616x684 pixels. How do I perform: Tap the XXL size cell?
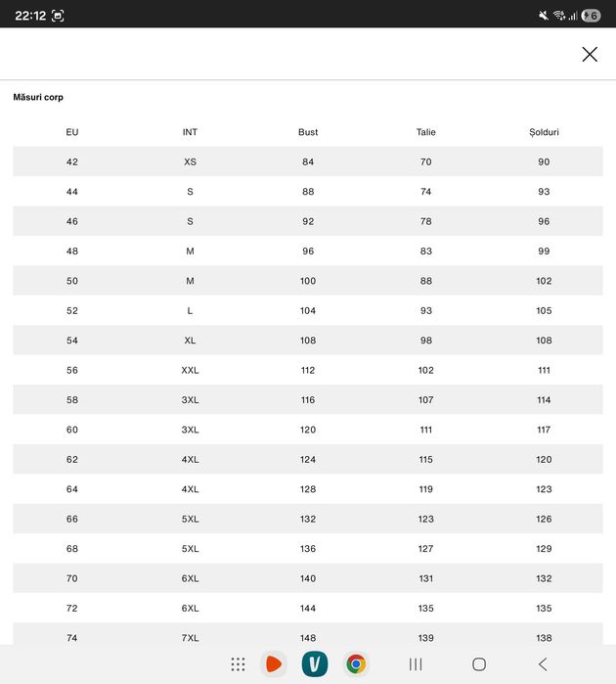(x=190, y=370)
